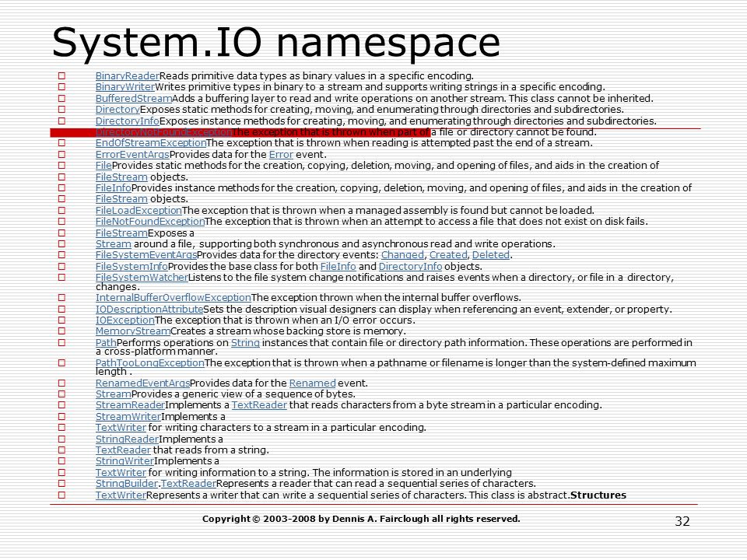The height and width of the screenshot is (560, 747).
Task: Open the highlighted DirectoryNotFoundException link
Action: click(163, 132)
